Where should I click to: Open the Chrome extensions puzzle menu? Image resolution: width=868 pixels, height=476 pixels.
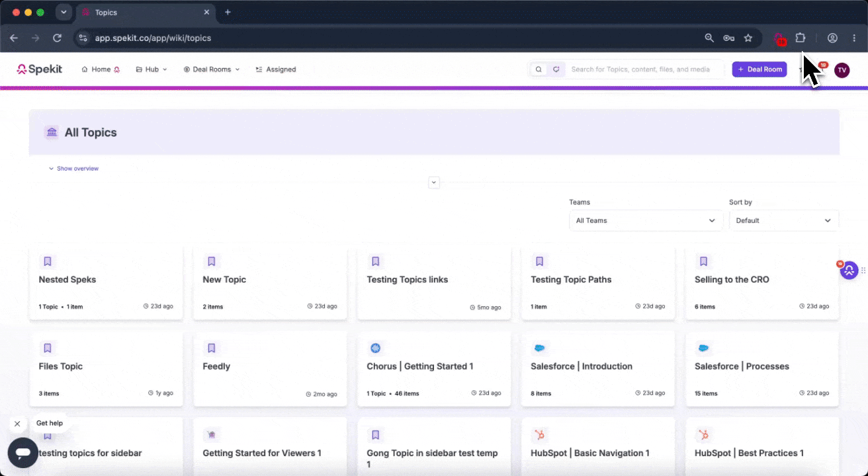coord(801,38)
